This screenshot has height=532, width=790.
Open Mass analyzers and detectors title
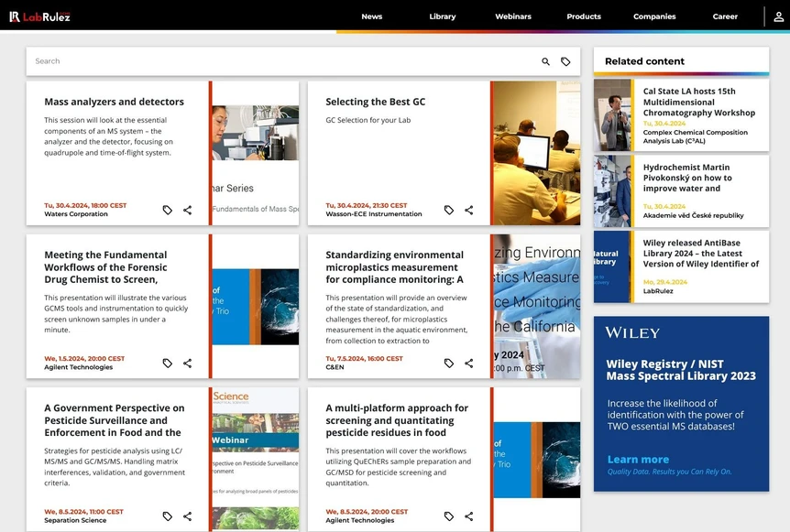click(x=114, y=102)
